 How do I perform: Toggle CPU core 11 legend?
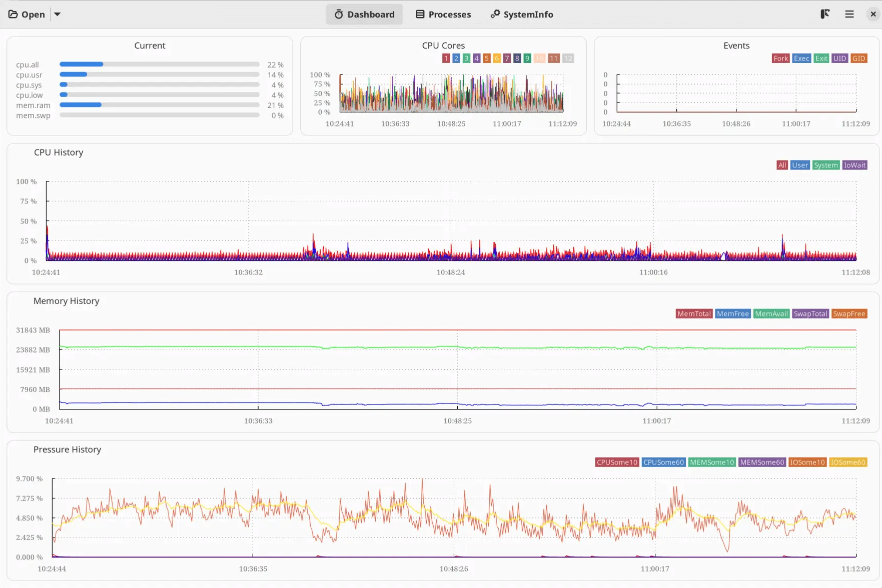click(x=554, y=58)
